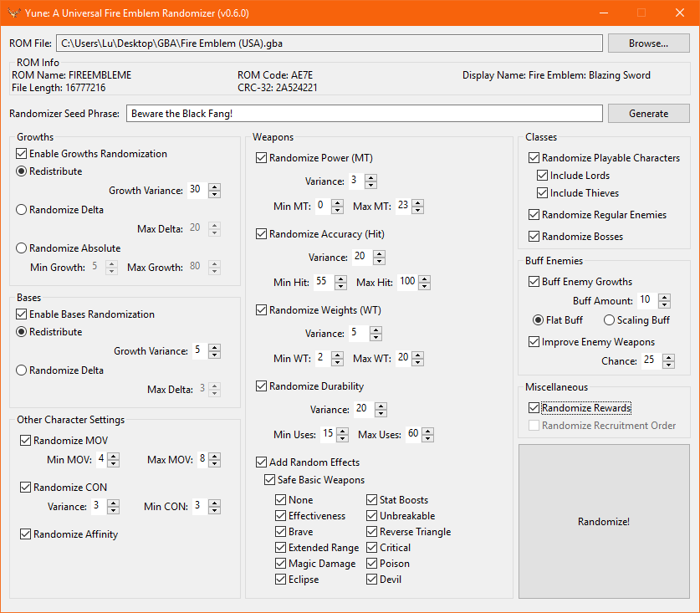Toggle Enable Bases Randomization checkbox

click(x=21, y=314)
